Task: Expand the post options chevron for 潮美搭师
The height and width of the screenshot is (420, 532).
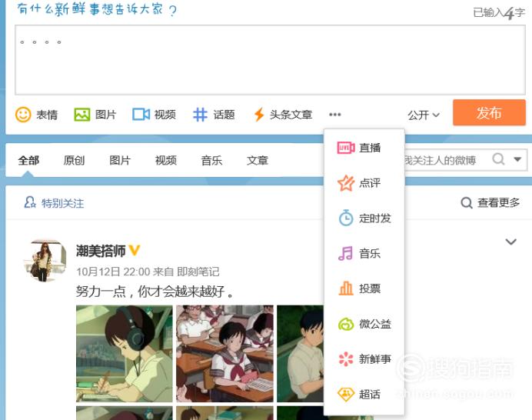Action: 510,242
